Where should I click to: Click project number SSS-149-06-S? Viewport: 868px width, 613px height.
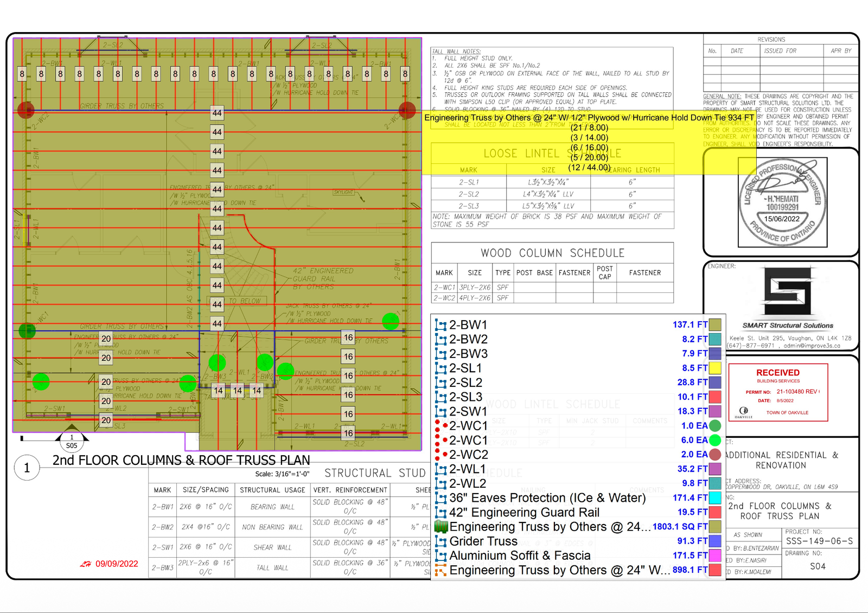(x=819, y=541)
